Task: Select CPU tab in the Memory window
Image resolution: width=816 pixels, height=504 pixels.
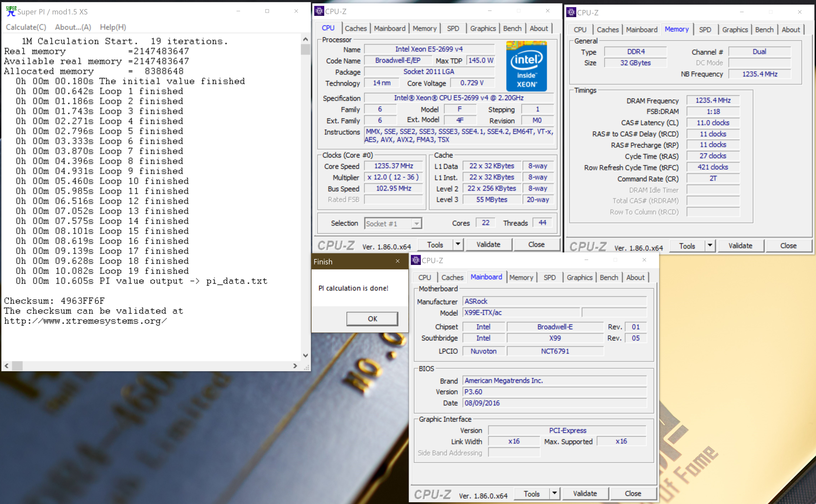Action: coord(580,30)
